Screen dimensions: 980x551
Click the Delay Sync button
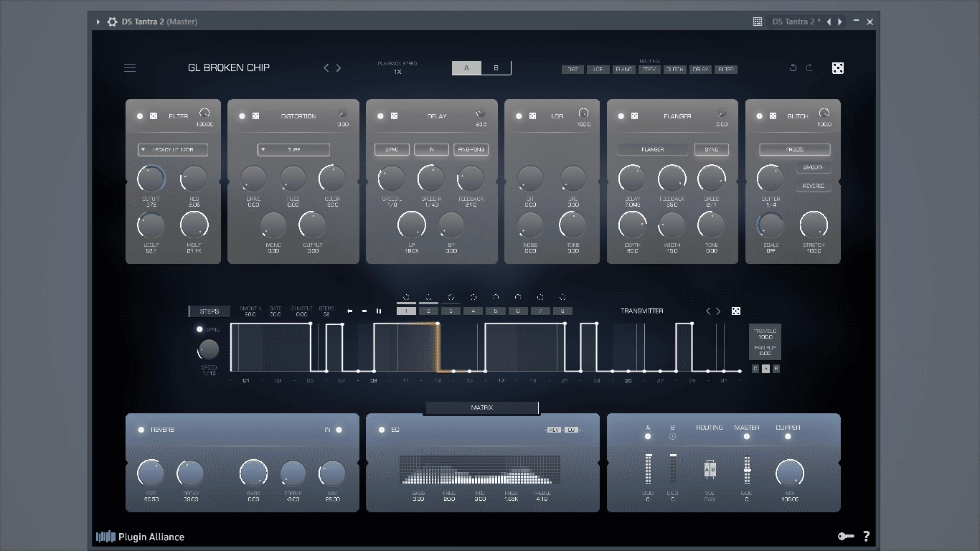392,150
